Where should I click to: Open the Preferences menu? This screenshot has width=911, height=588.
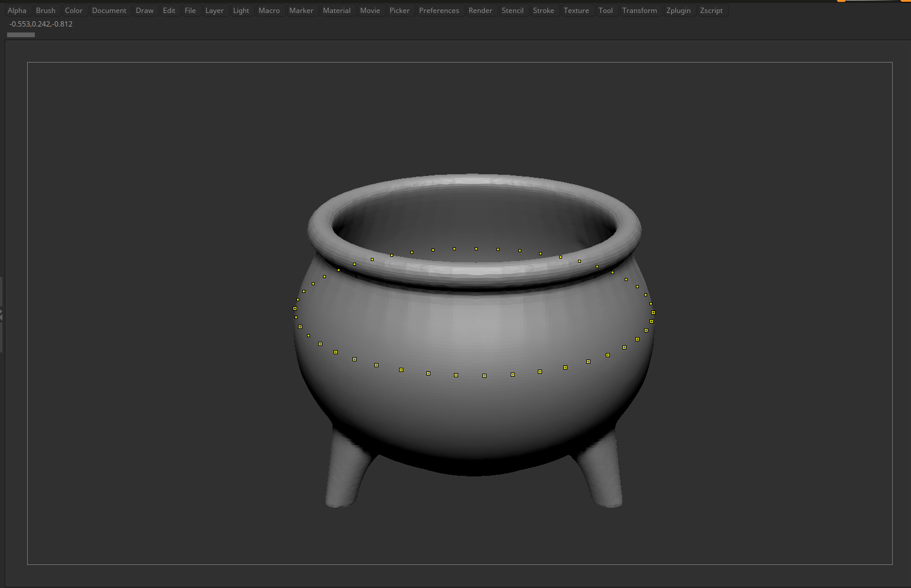click(439, 11)
